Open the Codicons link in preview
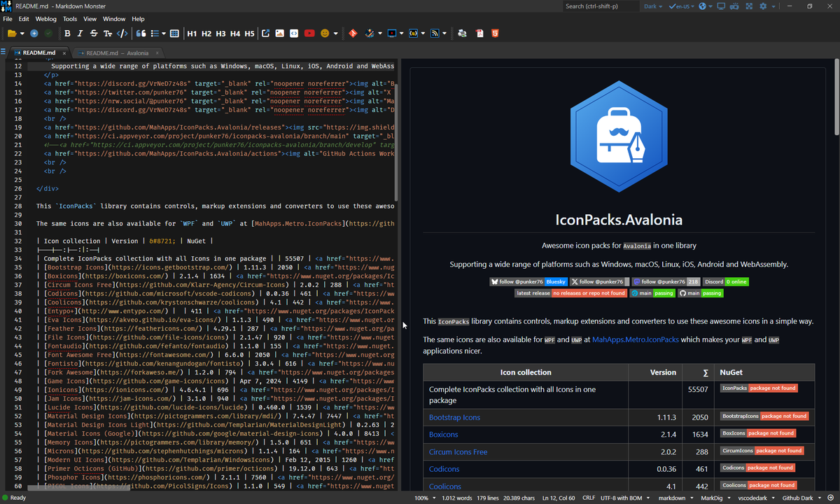Screen dimensions: 840x504 coord(444,470)
